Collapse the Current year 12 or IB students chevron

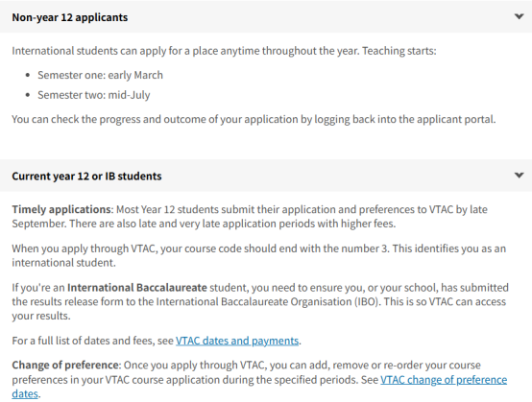[519, 176]
